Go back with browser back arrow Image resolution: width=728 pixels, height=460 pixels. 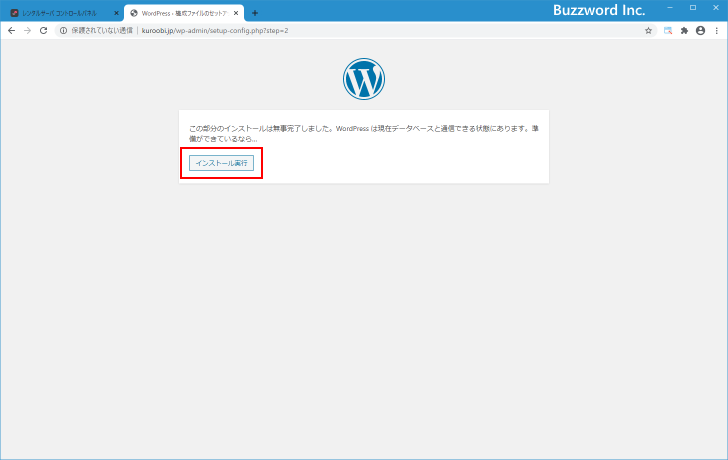tap(12, 31)
